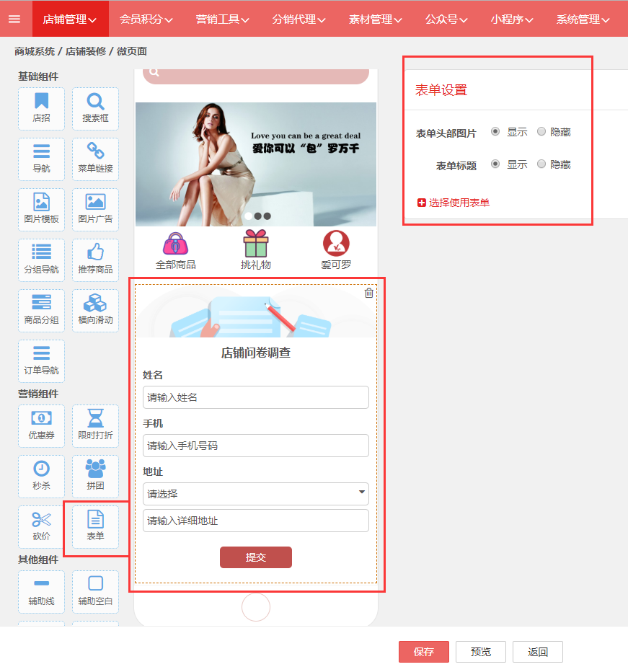Add the 图片广告 image ad component
628x672 pixels.
[x=95, y=210]
